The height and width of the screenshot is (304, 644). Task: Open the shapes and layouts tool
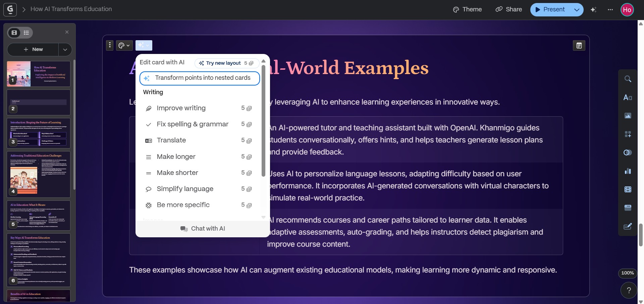point(628,153)
